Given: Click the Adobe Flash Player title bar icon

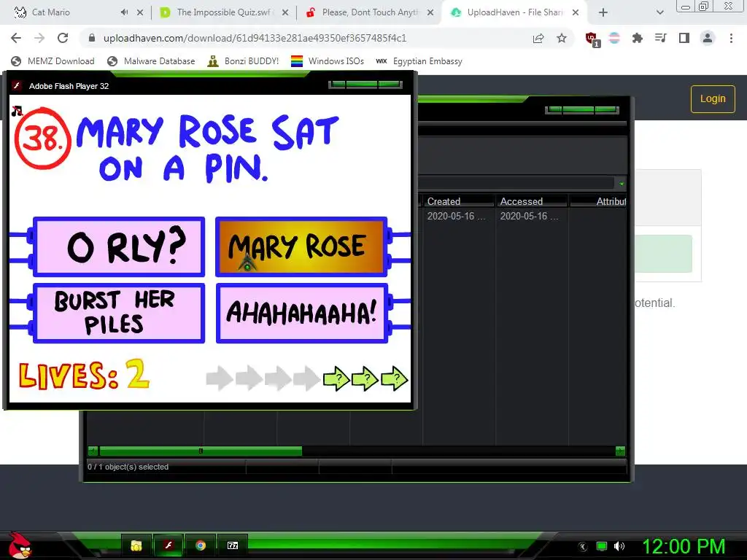Looking at the screenshot, I should 18,86.
